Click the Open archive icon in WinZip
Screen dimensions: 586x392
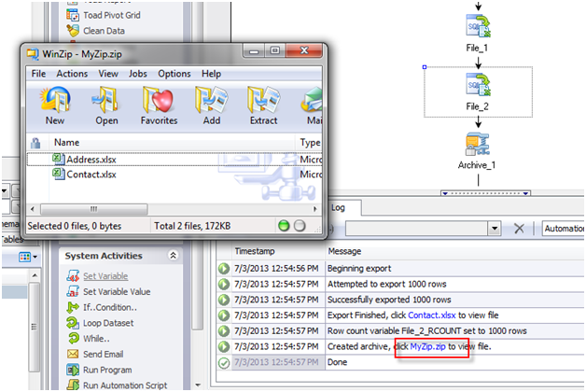pyautogui.click(x=106, y=99)
